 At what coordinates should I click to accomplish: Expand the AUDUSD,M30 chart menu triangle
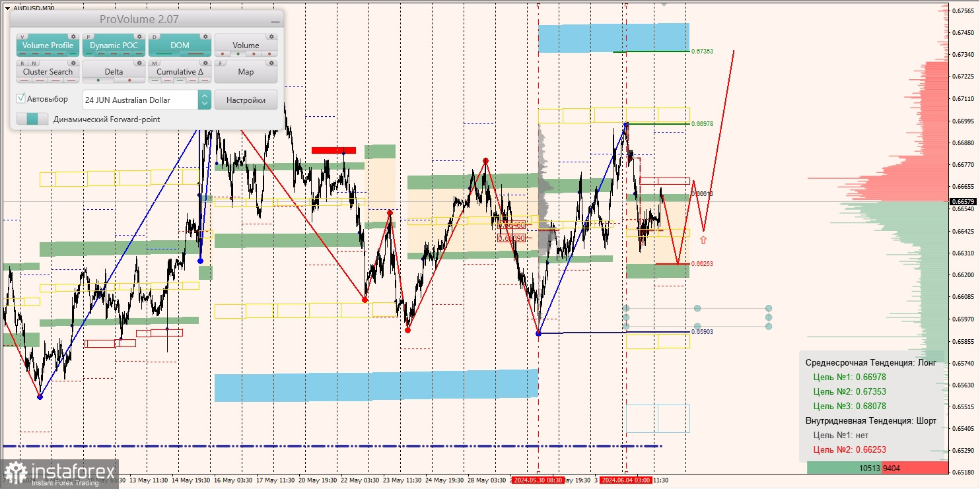point(7,8)
